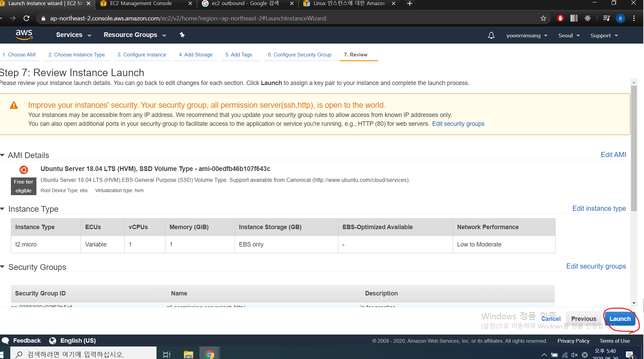Open the yoonminsang account dropdown
This screenshot has width=644, height=359.
(x=527, y=35)
